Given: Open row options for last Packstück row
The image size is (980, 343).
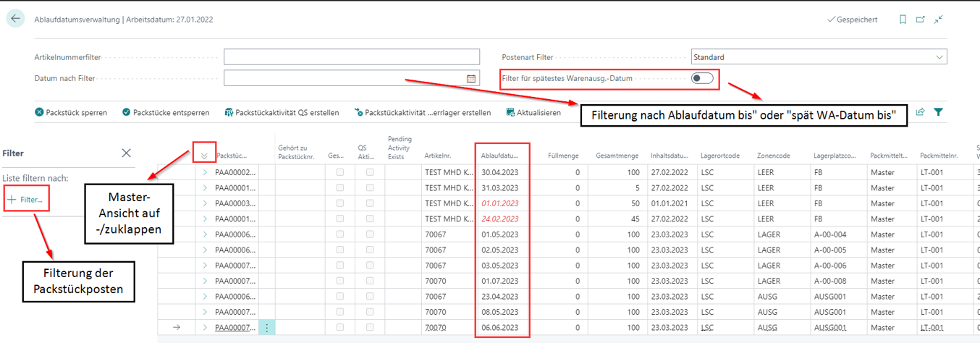Looking at the screenshot, I should click(267, 328).
